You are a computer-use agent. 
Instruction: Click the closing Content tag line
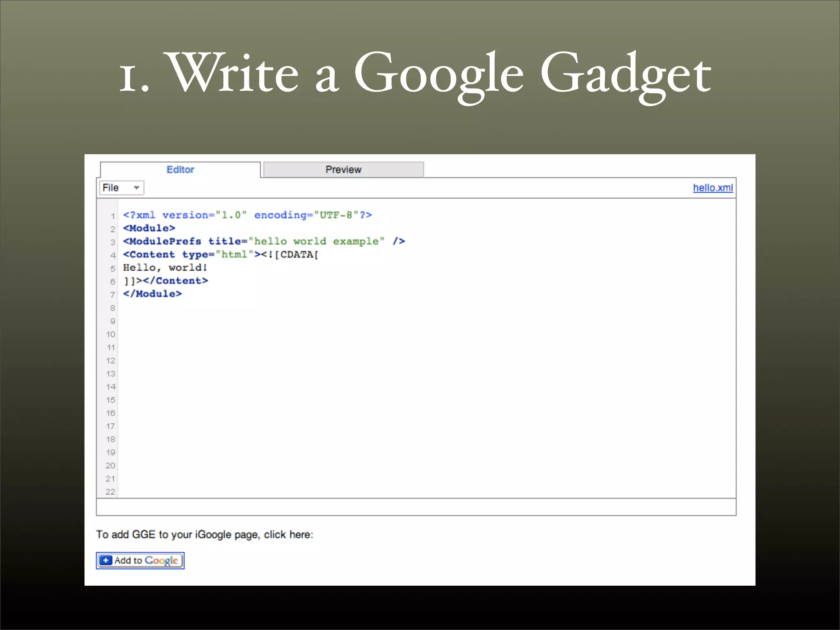coord(166,281)
